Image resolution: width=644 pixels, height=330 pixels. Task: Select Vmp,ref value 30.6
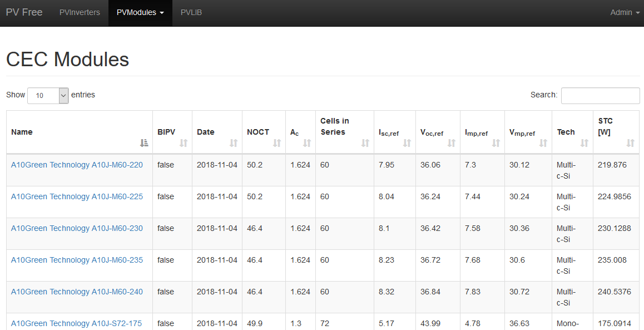coord(517,260)
